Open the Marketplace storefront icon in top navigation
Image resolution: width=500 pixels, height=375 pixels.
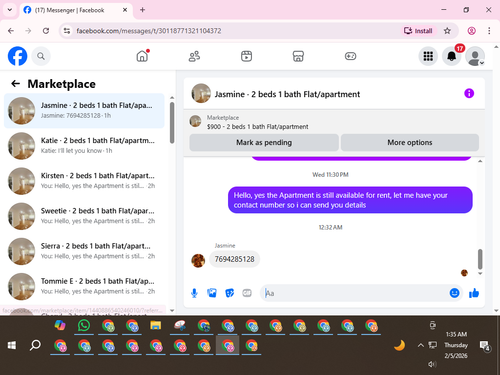click(x=298, y=56)
